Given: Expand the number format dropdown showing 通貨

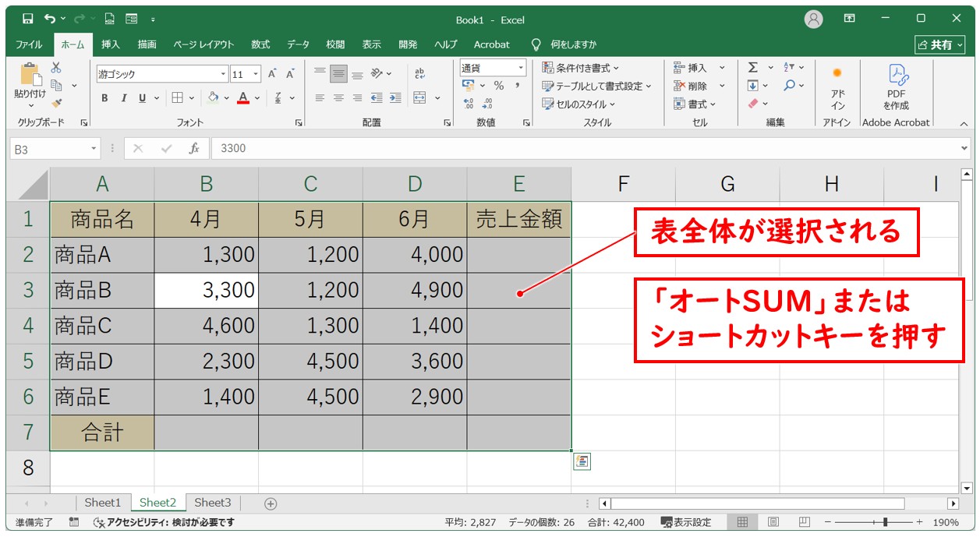Looking at the screenshot, I should click(x=521, y=68).
